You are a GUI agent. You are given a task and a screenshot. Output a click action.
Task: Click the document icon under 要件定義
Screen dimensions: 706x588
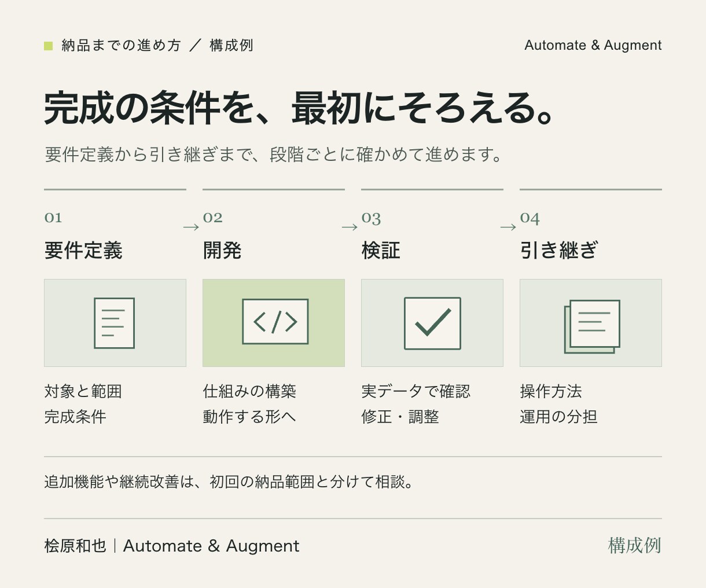click(x=115, y=323)
